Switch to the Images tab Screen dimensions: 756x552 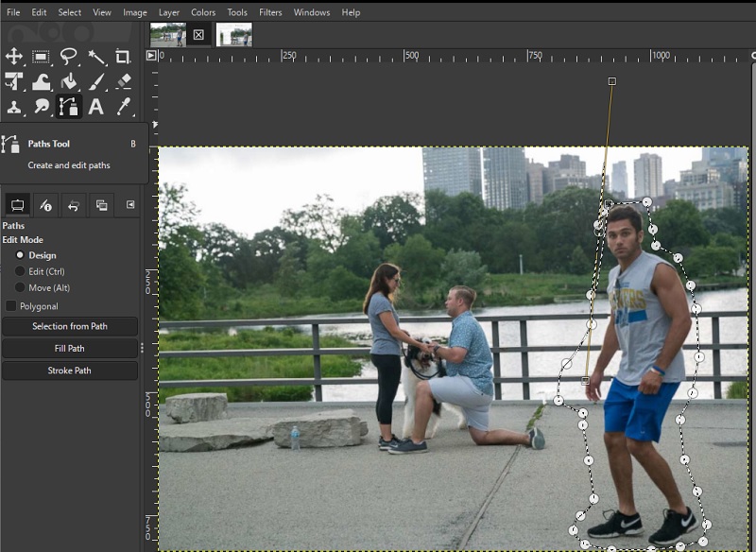[101, 205]
